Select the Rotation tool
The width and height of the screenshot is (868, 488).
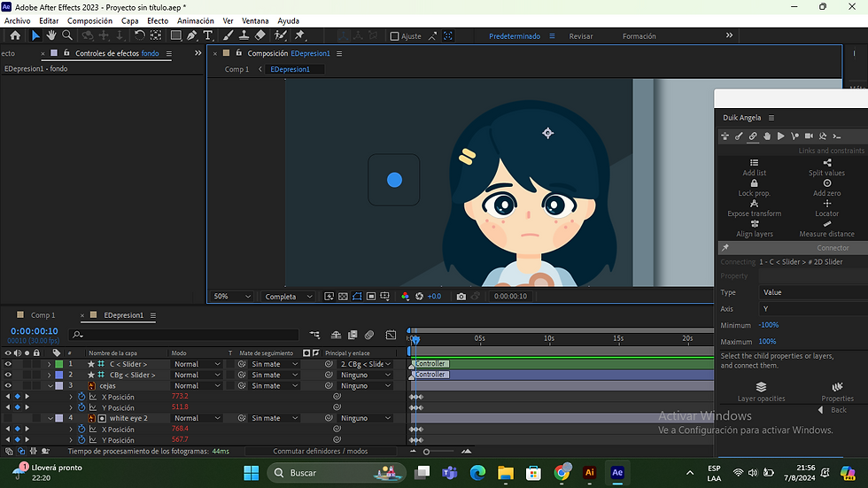140,35
